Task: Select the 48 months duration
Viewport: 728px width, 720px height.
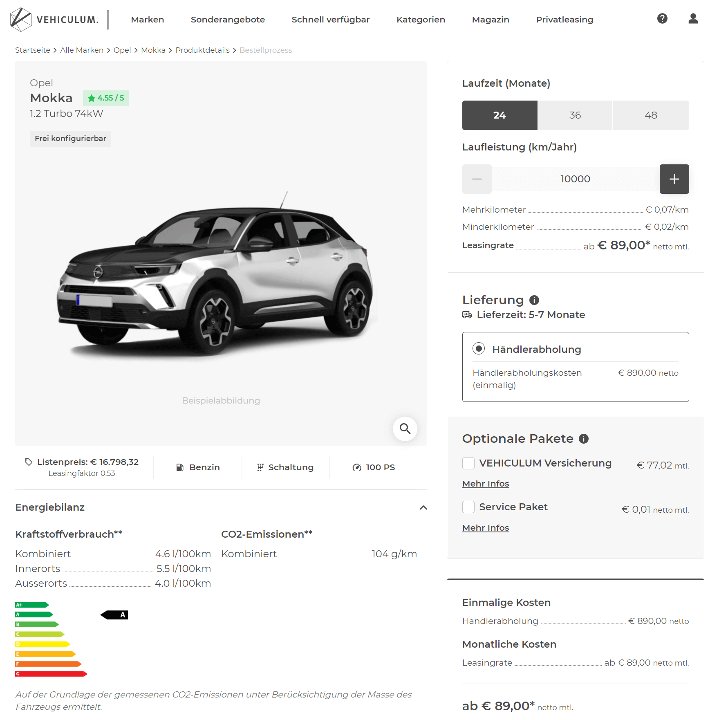Action: coord(651,115)
